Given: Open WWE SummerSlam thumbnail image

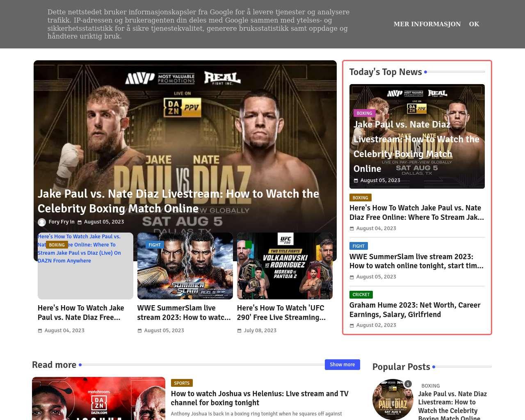Looking at the screenshot, I should [x=185, y=266].
